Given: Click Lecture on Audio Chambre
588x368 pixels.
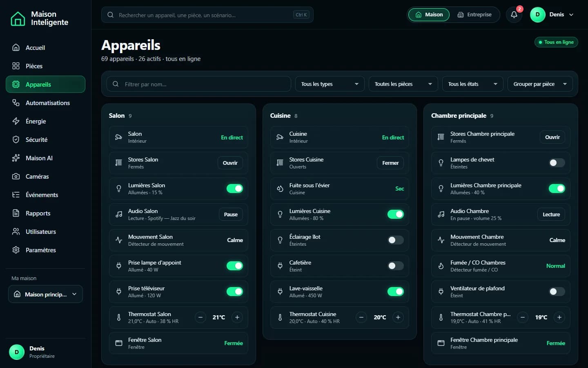Looking at the screenshot, I should coord(551,214).
